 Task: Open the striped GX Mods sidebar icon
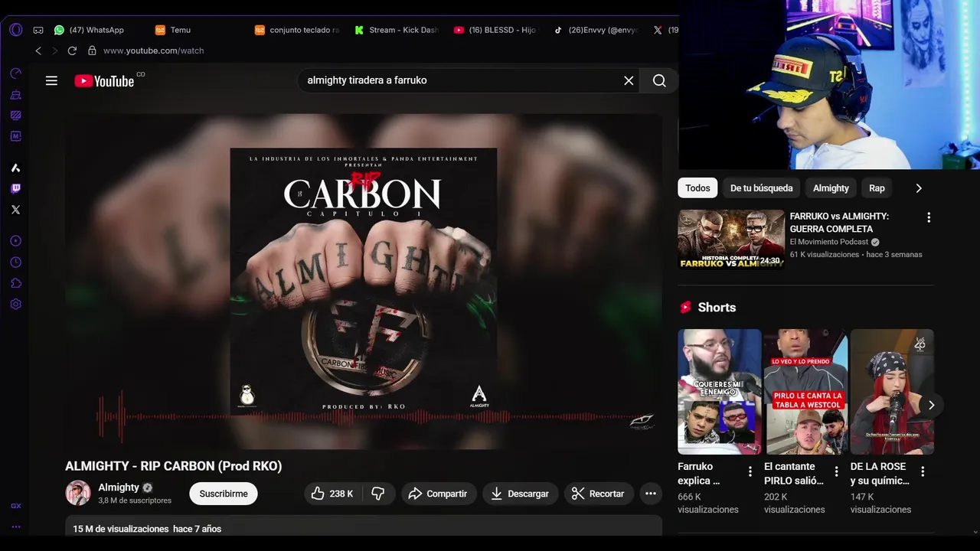[x=15, y=116]
